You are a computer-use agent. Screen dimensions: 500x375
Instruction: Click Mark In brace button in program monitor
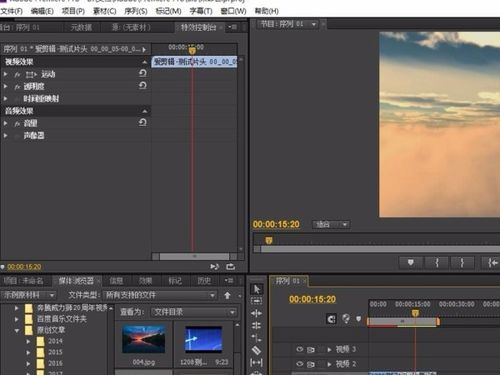437,263
